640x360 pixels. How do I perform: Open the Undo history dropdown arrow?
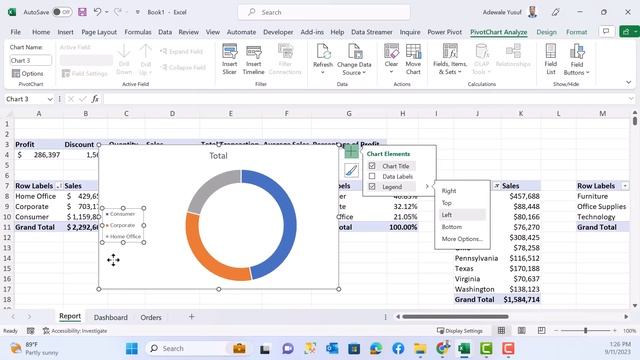(x=107, y=12)
